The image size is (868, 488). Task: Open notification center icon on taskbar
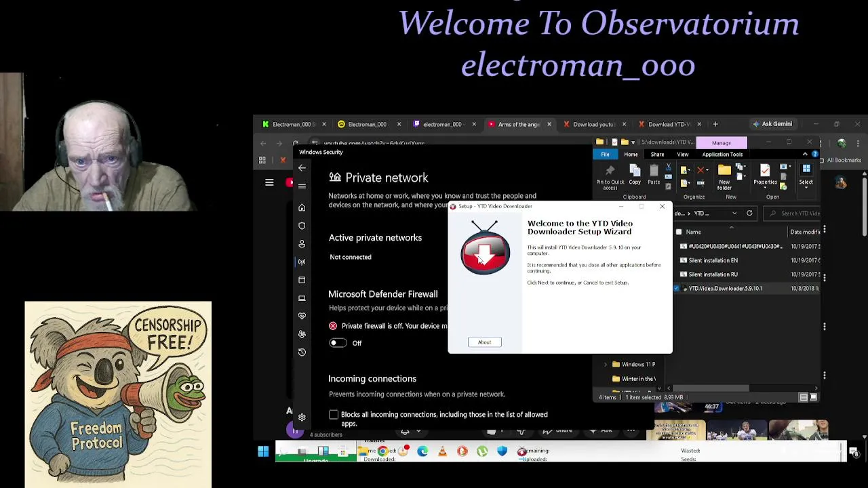click(x=854, y=452)
